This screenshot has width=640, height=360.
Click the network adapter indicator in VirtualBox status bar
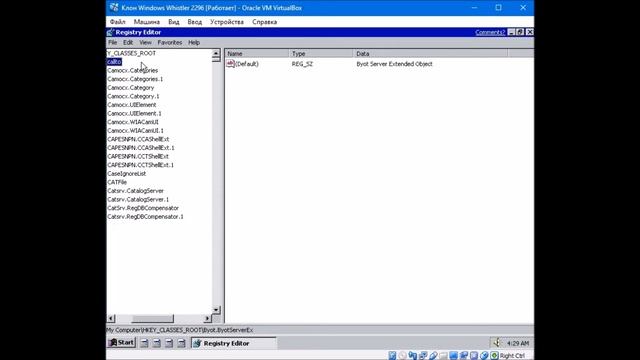click(423, 356)
